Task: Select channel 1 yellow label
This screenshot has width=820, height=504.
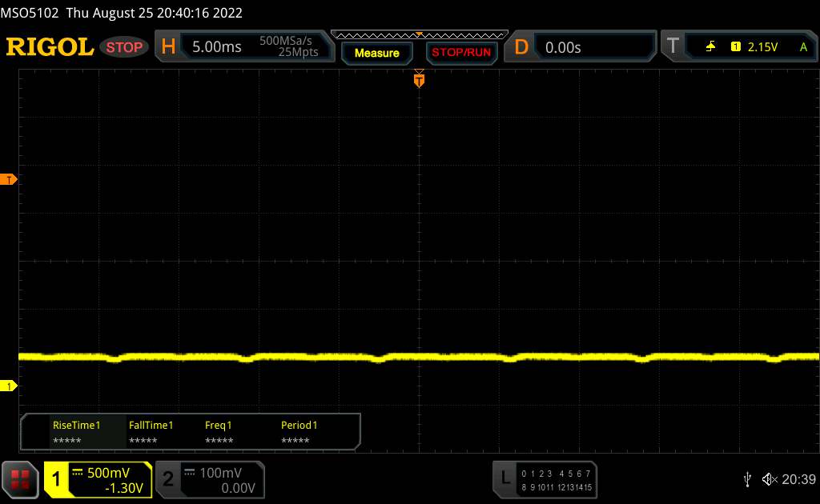Action: pyautogui.click(x=56, y=479)
